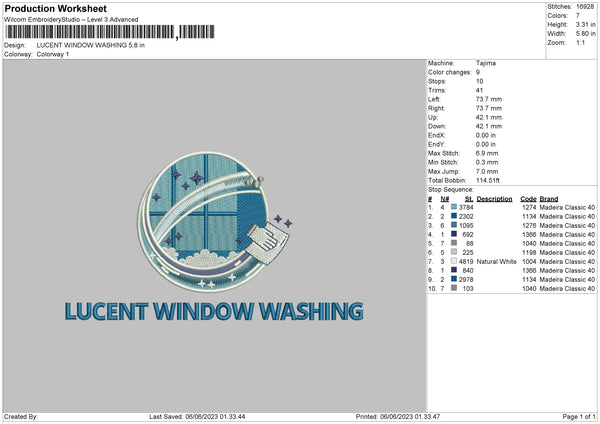
Task: Click the Description column header
Action: click(494, 199)
